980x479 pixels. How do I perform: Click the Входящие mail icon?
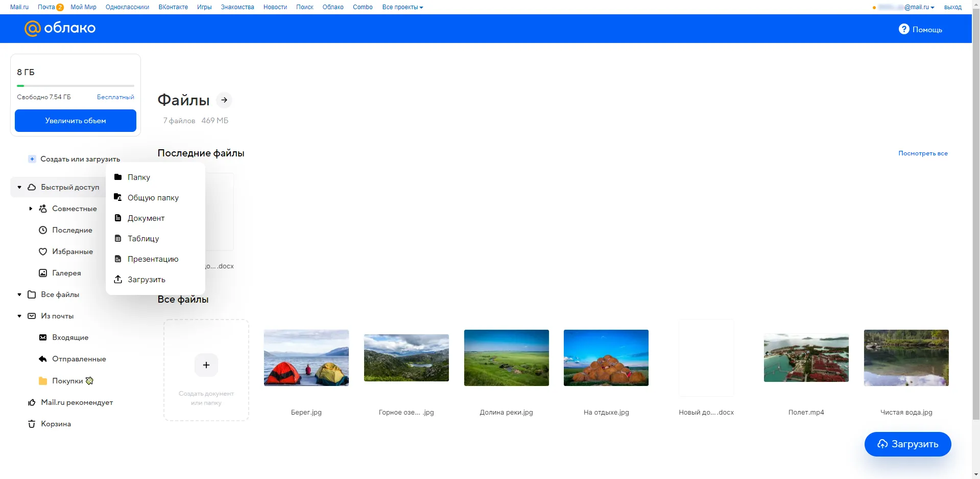43,337
